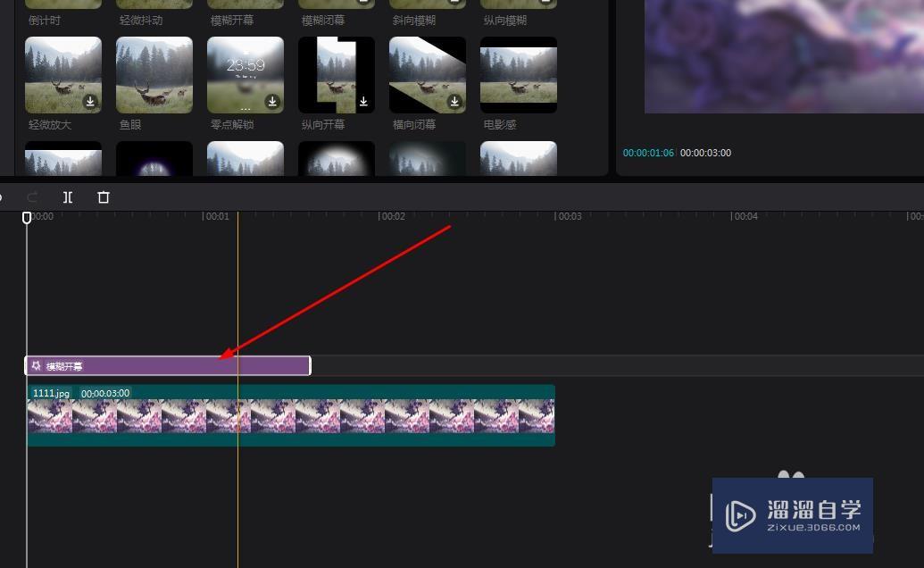
Task: Select the 轻微放大 effect thumbnail
Action: click(63, 75)
